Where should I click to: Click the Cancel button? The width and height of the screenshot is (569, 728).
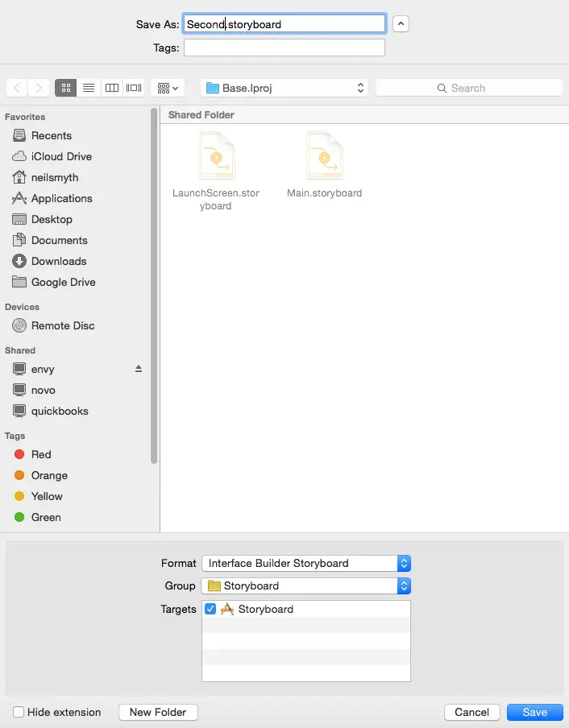pos(472,712)
